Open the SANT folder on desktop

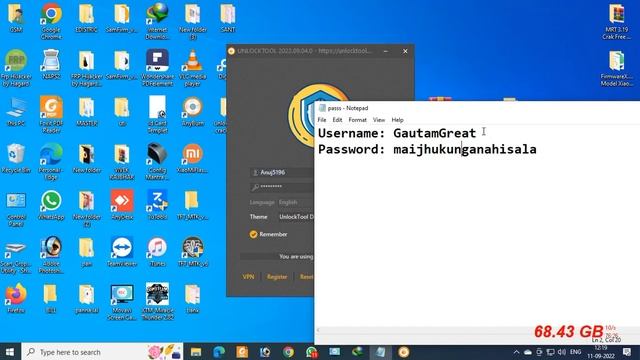[228, 18]
